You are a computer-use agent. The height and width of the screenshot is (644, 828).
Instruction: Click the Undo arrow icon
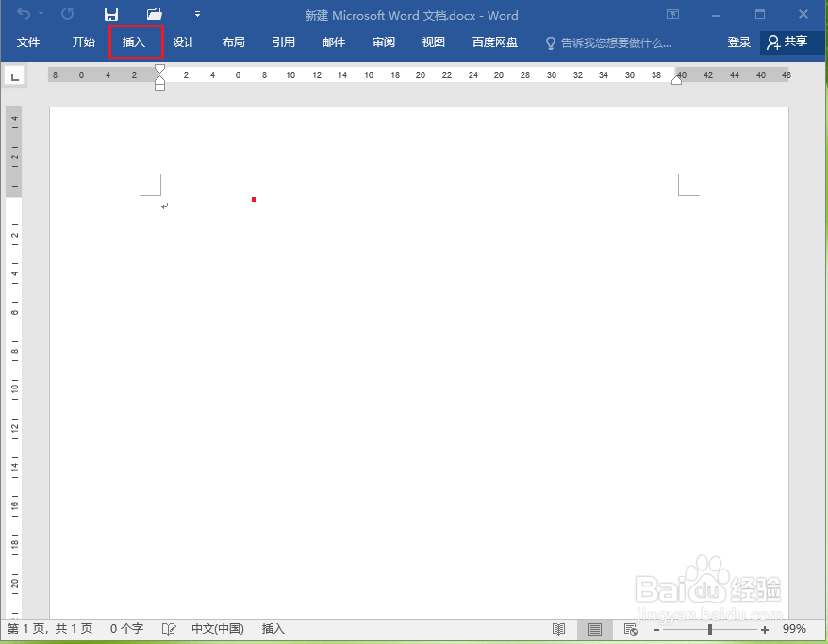coord(25,14)
